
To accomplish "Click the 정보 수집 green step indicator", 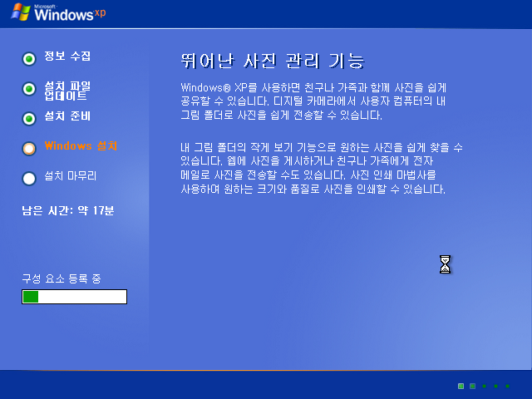I will coord(29,59).
